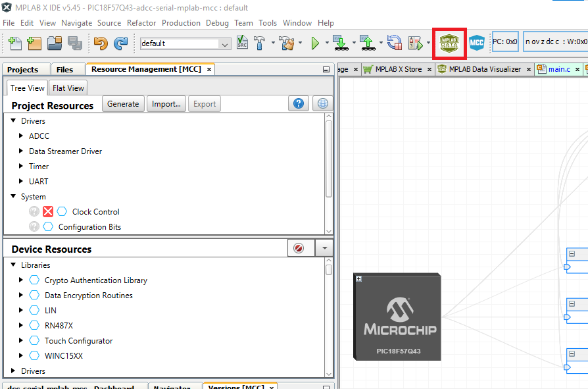Image resolution: width=588 pixels, height=389 pixels.
Task: Collapse the Libraries tree node
Action: (x=13, y=265)
